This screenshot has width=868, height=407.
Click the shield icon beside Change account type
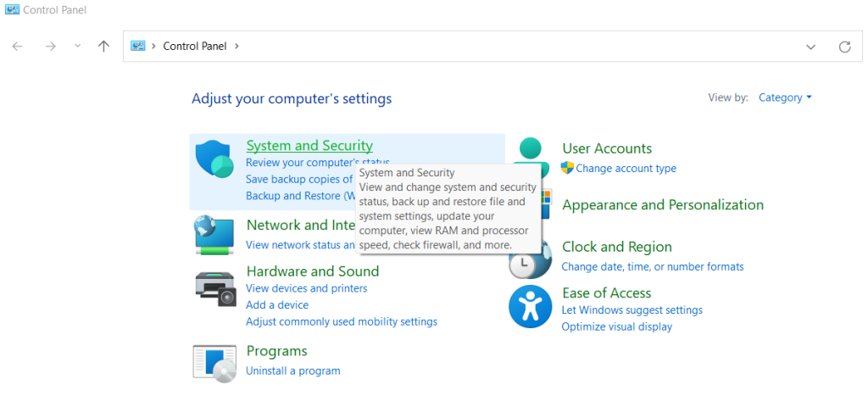pyautogui.click(x=567, y=168)
